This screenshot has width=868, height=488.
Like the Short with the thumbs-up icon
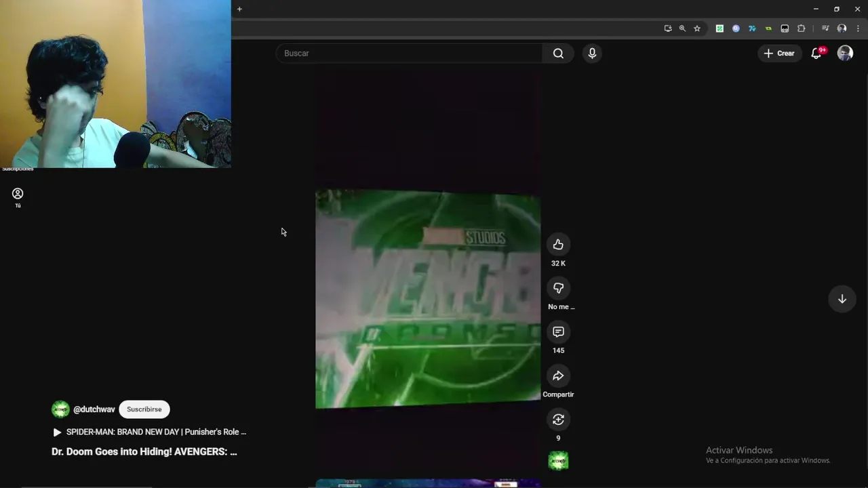558,245
